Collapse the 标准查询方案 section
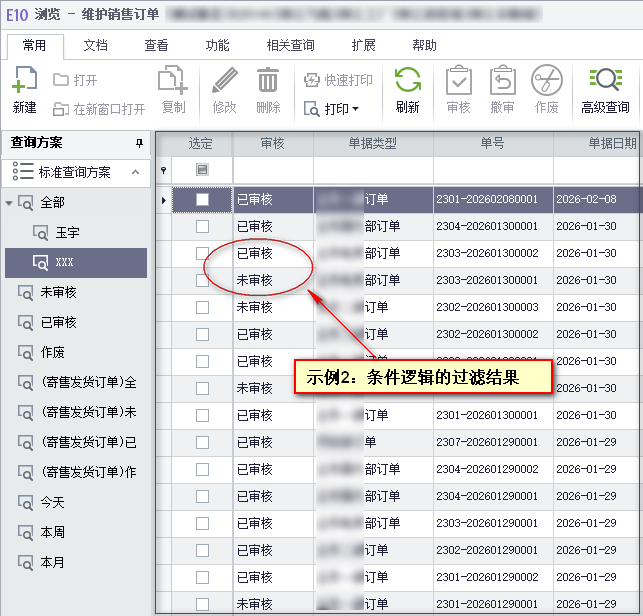 (136, 172)
